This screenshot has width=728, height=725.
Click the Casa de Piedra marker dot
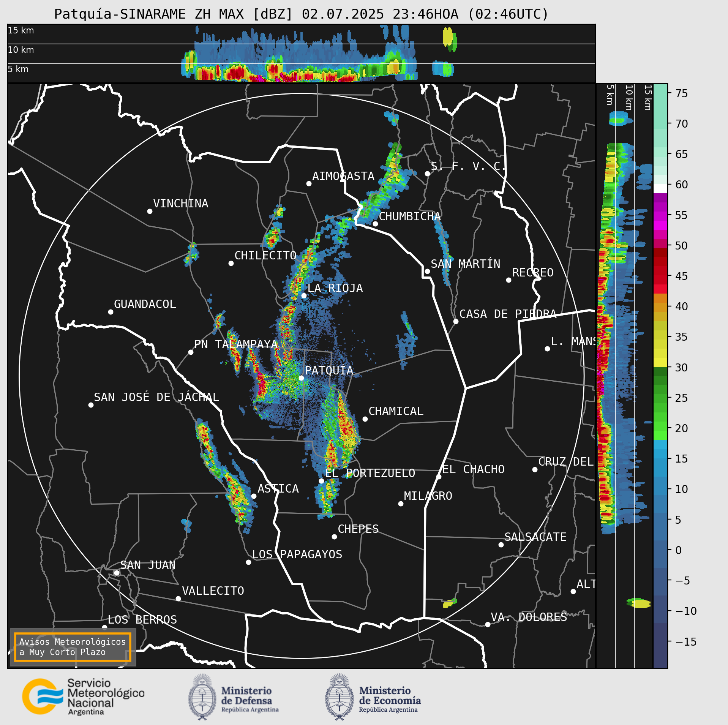coord(456,321)
